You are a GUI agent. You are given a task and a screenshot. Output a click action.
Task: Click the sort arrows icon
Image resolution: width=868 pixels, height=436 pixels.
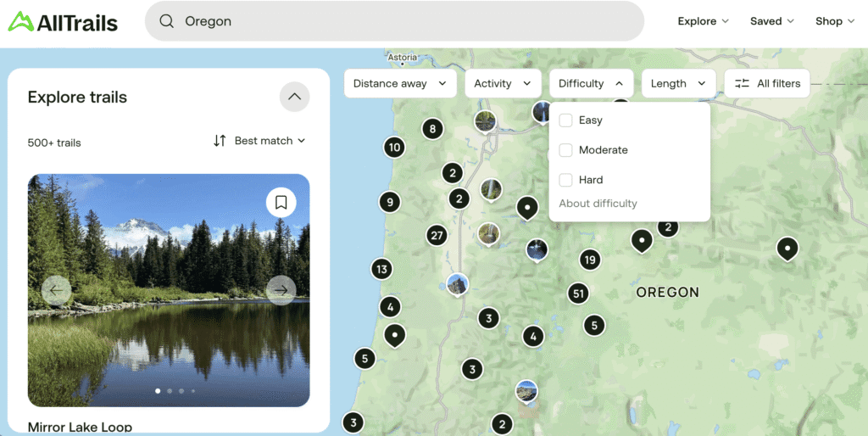(x=220, y=141)
